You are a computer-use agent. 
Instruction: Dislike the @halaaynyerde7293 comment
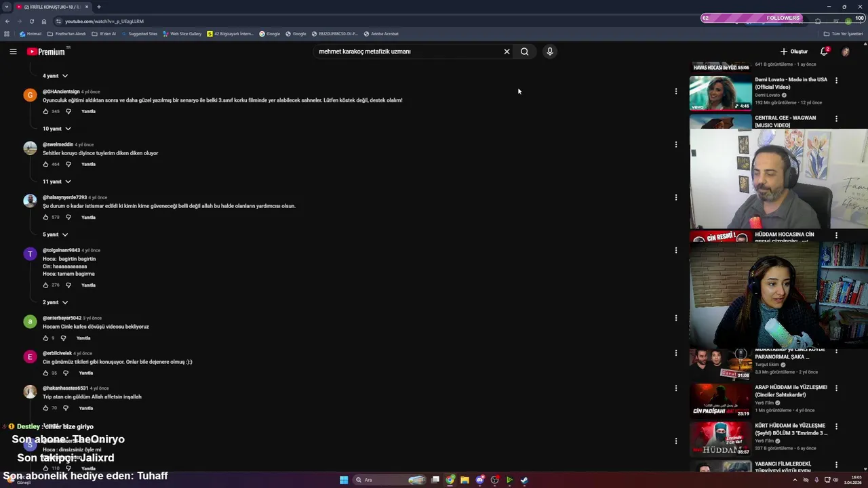click(x=68, y=217)
